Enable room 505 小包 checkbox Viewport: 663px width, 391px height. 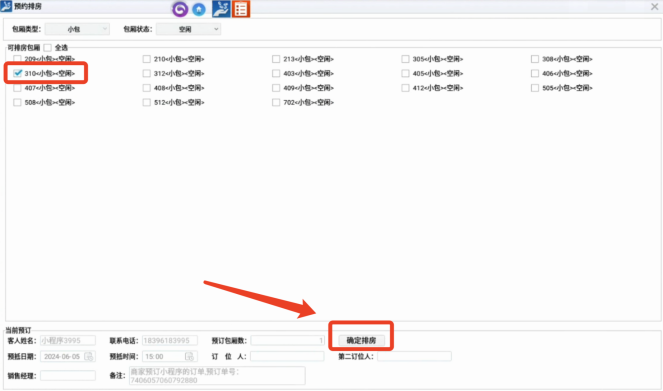[535, 88]
